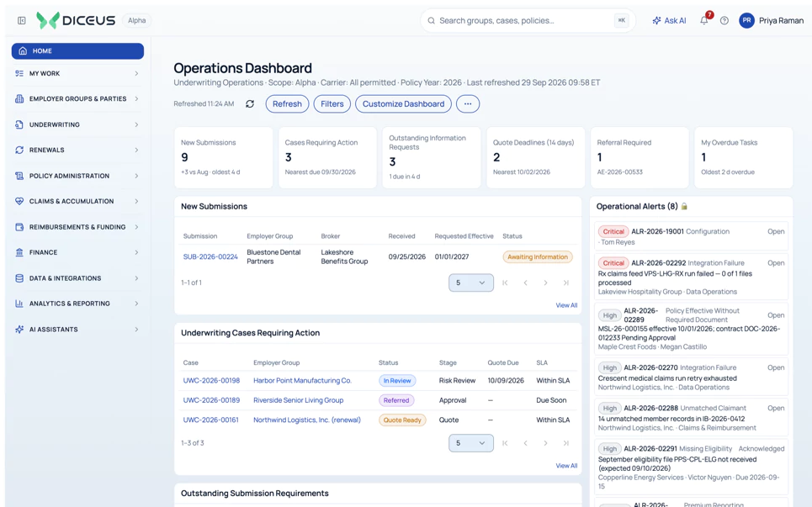The width and height of the screenshot is (812, 507).
Task: Open the Filters button
Action: (332, 104)
